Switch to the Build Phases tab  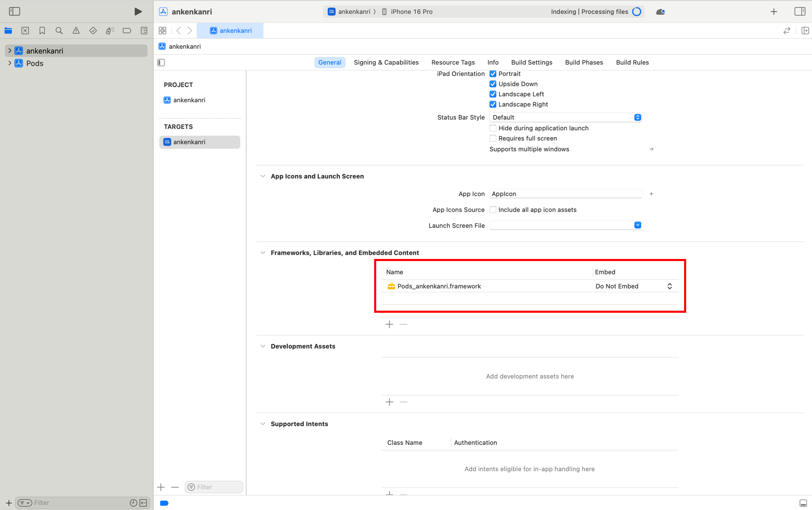(x=584, y=63)
